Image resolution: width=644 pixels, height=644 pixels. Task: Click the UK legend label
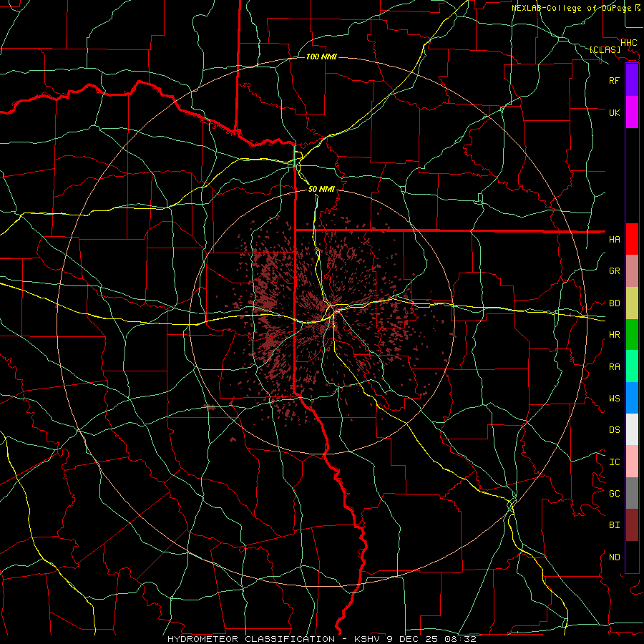(x=614, y=112)
